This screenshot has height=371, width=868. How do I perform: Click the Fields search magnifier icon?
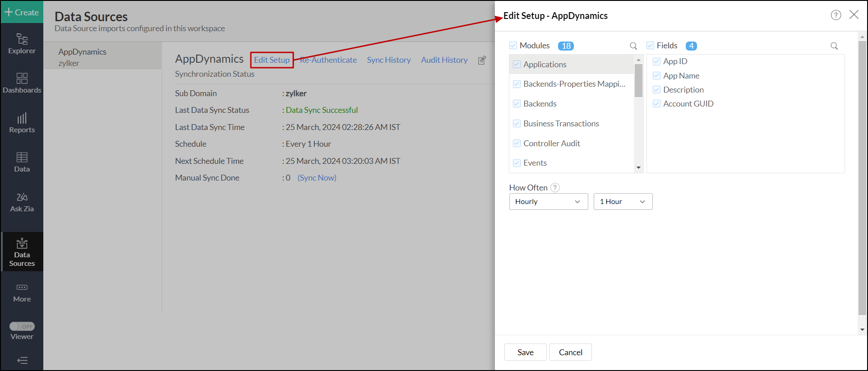[834, 46]
